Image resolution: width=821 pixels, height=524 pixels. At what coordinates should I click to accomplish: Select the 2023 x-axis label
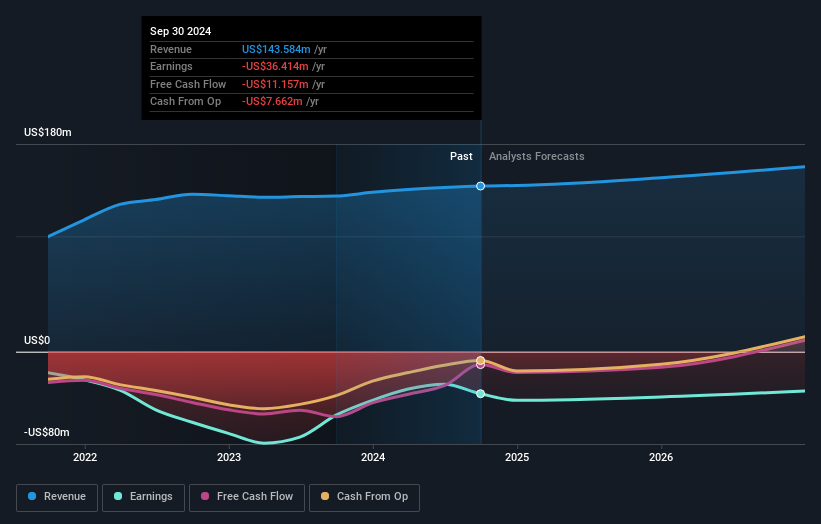[x=229, y=457]
